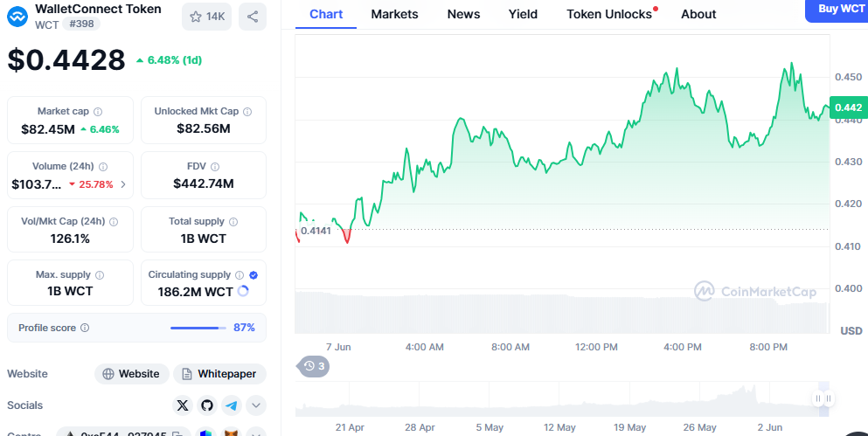Show Volume (24h) info icon
868x436 pixels.
[103, 167]
